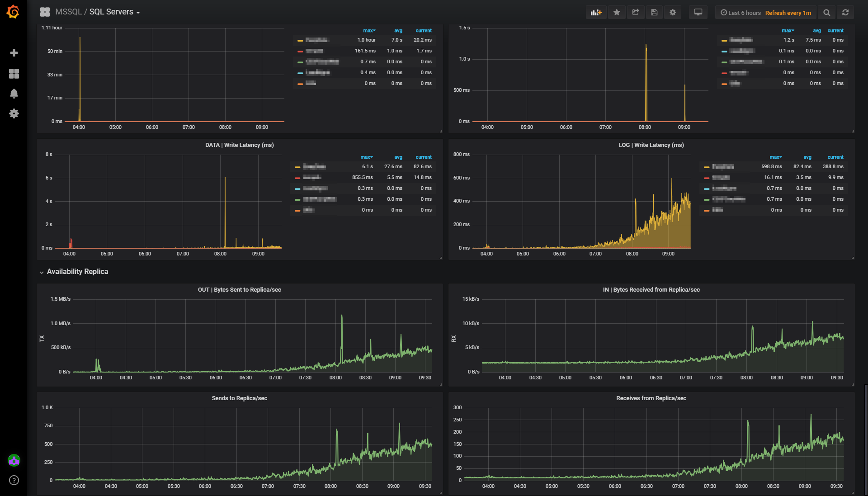Image resolution: width=868 pixels, height=496 pixels.
Task: Click the Add panel toolbar icon
Action: point(596,13)
